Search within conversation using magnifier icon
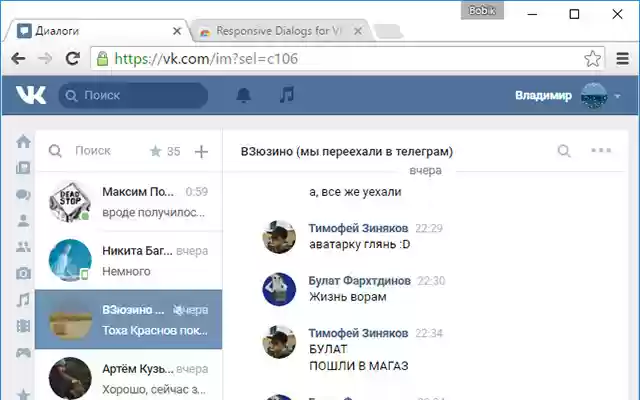This screenshot has width=640, height=400. click(x=564, y=151)
